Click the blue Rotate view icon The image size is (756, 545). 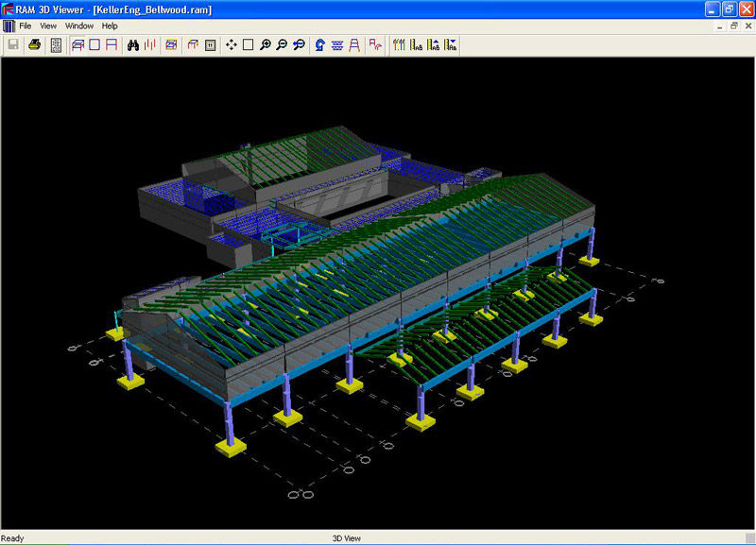click(x=320, y=44)
